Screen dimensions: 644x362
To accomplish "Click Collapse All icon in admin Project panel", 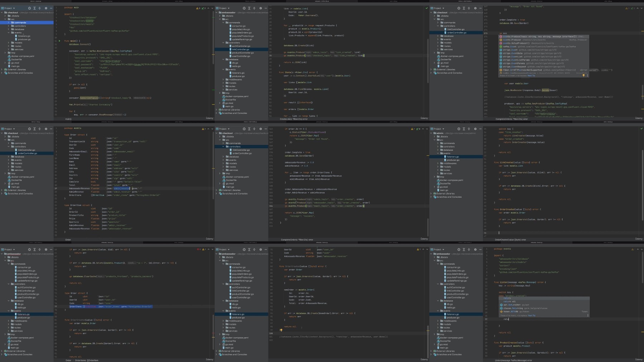I will [469, 129].
